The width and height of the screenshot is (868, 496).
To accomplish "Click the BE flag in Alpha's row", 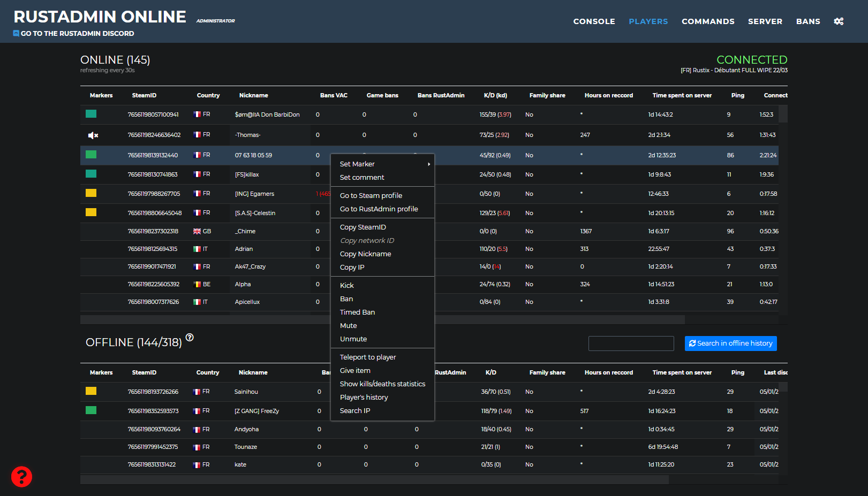I will pyautogui.click(x=197, y=285).
